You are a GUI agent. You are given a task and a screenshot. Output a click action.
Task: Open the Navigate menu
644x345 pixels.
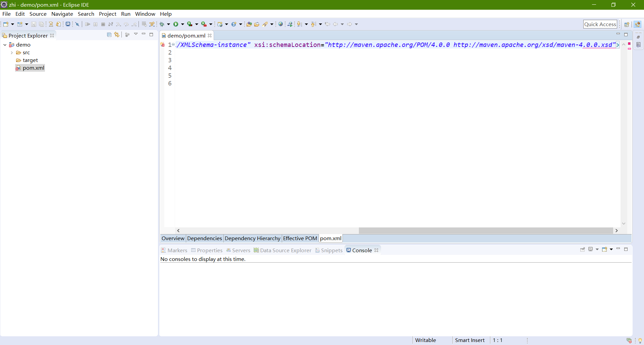[x=62, y=14]
